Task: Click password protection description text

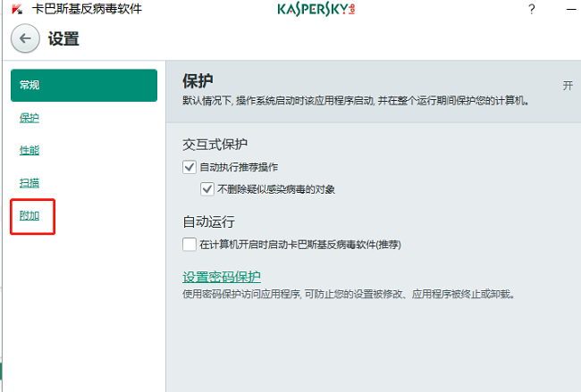Action: [349, 295]
